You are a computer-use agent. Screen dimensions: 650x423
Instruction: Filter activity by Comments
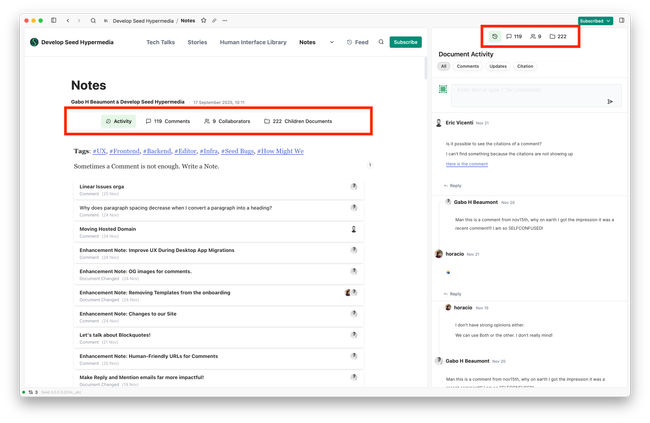(467, 66)
